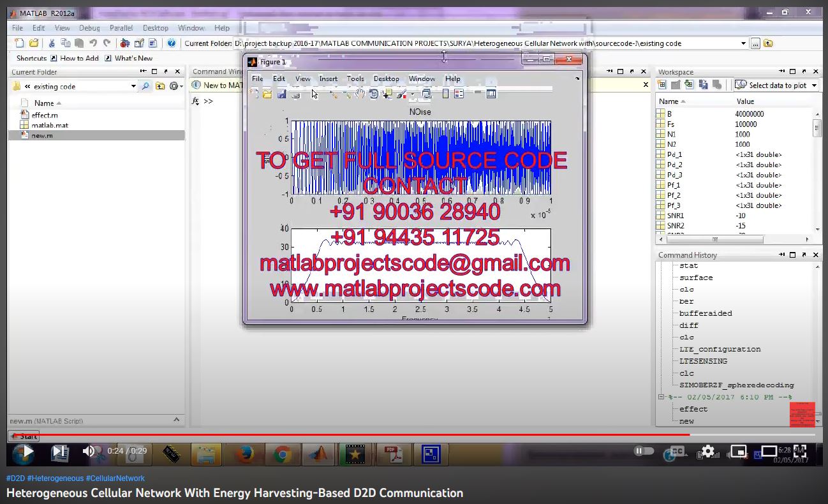
Task: Dock Figure 1 using the arrow icon
Action: pyautogui.click(x=578, y=79)
